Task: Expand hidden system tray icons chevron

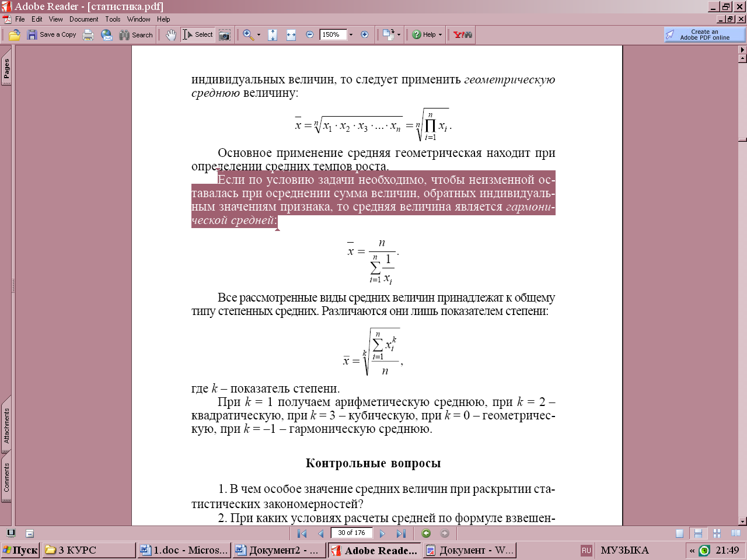Action: [x=692, y=550]
